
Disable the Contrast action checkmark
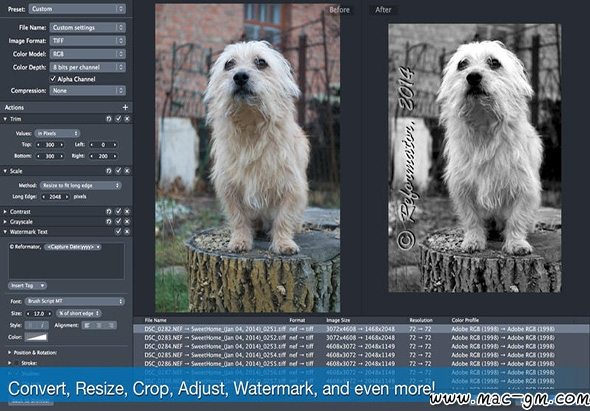[118, 212]
